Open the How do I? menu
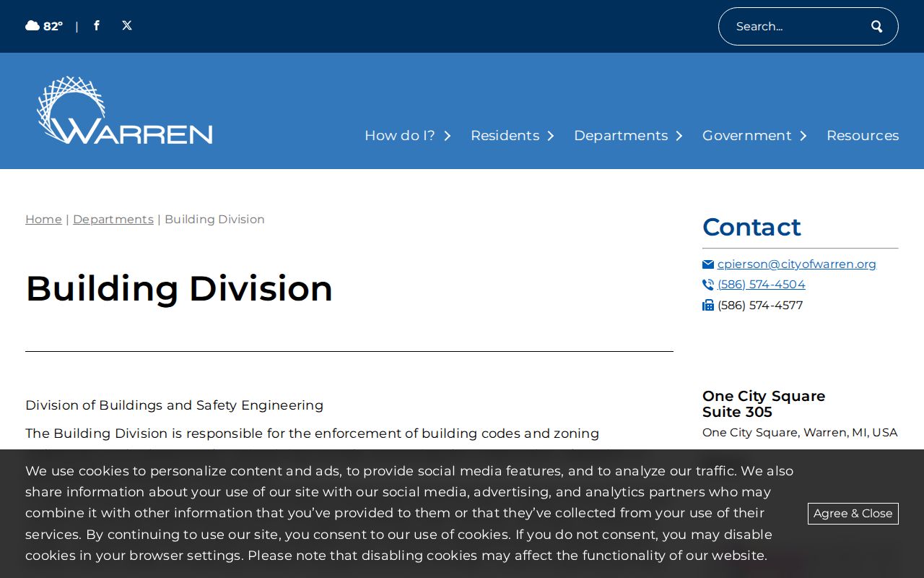The width and height of the screenshot is (924, 578). pos(400,136)
